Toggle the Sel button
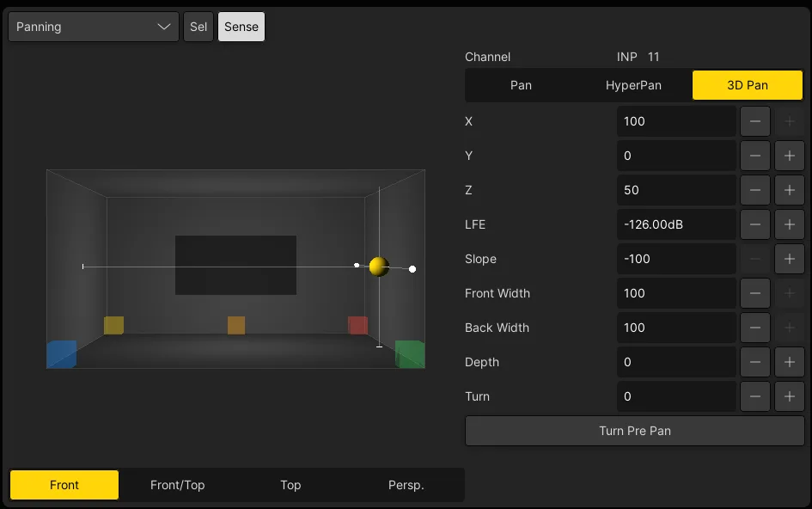 pyautogui.click(x=198, y=27)
